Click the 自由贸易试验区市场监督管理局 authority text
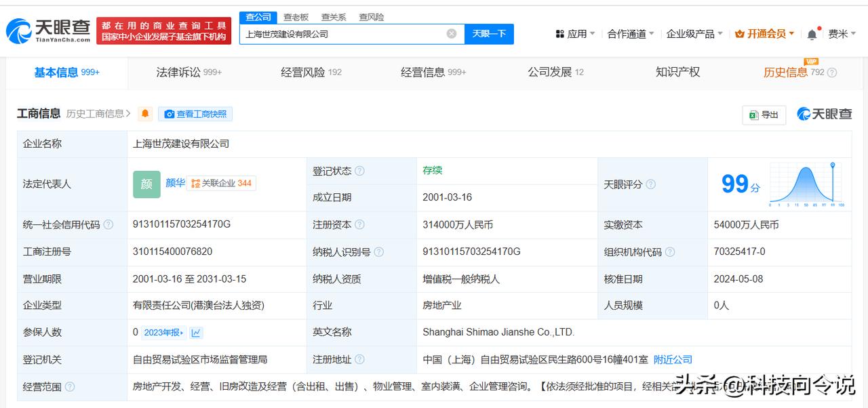 (200, 359)
